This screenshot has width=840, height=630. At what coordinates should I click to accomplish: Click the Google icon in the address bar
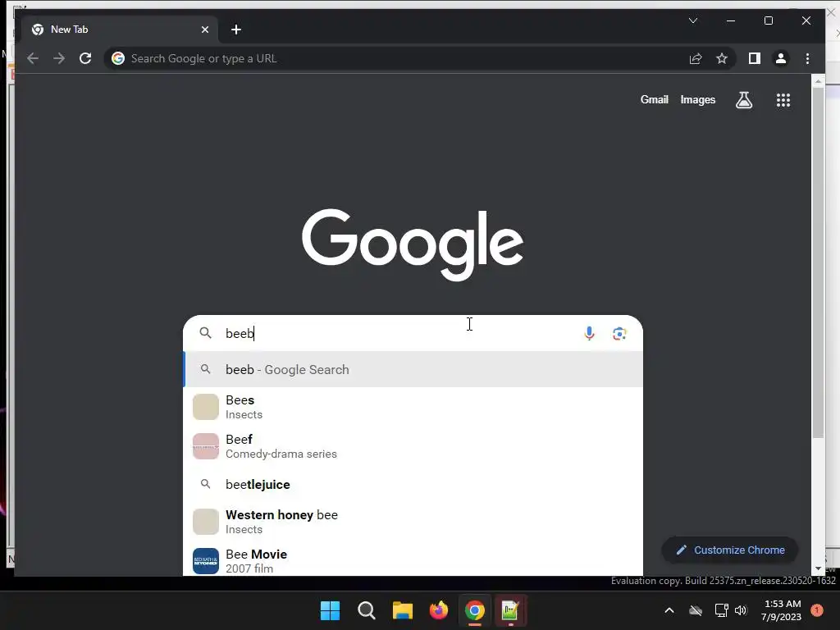(x=118, y=58)
